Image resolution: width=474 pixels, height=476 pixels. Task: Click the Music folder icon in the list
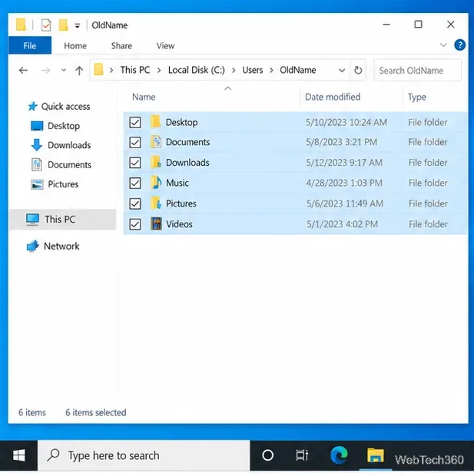click(156, 183)
